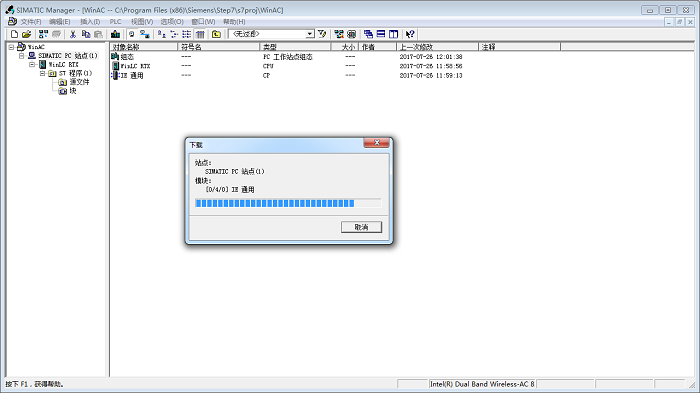Click the Up one level folder icon

pyautogui.click(x=217, y=34)
